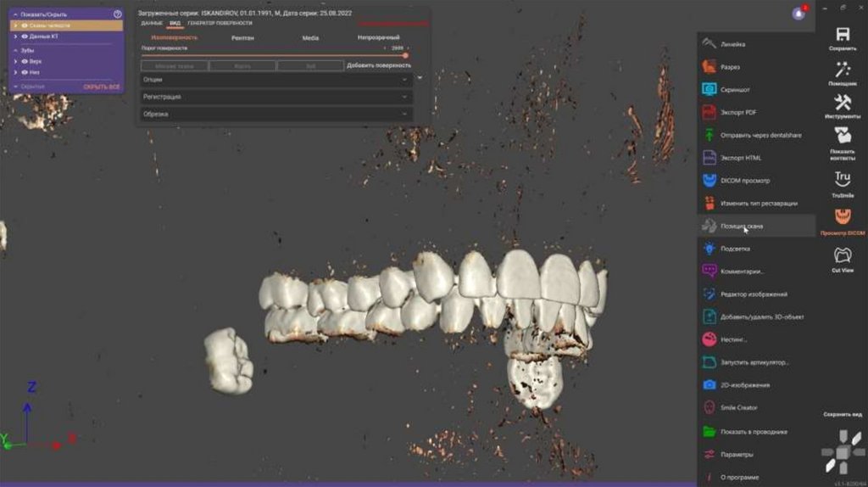The image size is (868, 487).
Task: Select Рентген render mode
Action: [242, 38]
